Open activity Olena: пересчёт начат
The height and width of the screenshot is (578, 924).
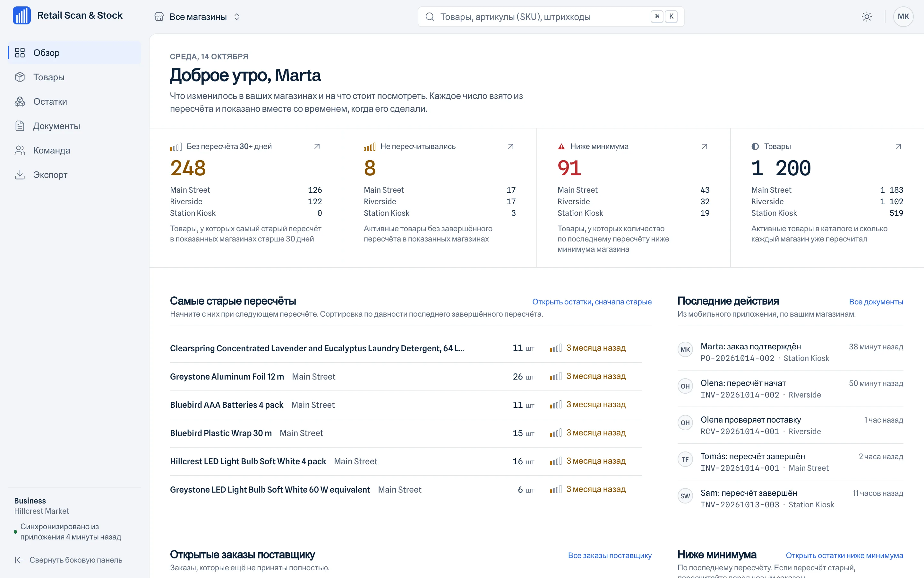point(790,389)
